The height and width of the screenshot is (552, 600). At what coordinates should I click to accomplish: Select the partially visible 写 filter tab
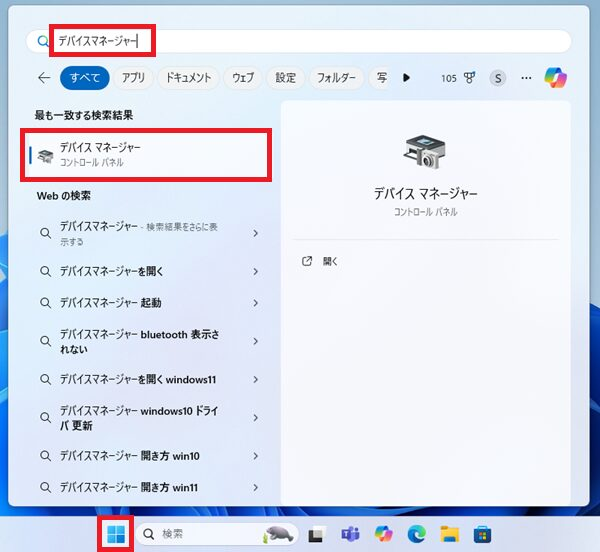click(380, 78)
